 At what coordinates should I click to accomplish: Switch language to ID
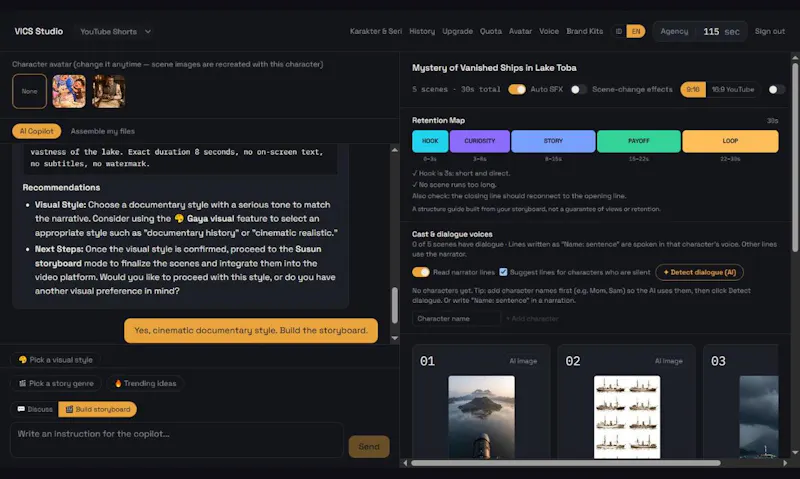[618, 32]
